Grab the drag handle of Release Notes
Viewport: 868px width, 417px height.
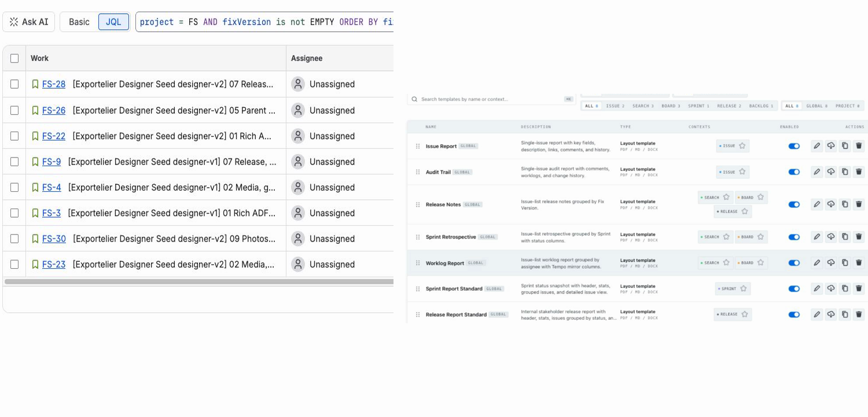point(418,204)
